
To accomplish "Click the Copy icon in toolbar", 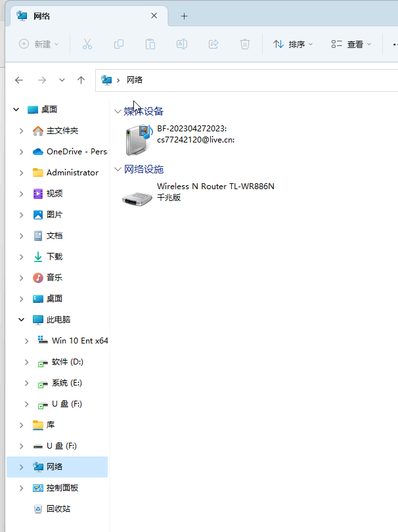I will [x=119, y=44].
